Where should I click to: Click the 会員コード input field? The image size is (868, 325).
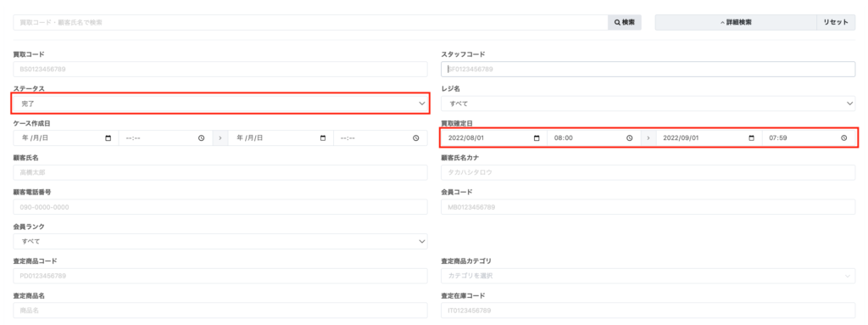(x=648, y=207)
